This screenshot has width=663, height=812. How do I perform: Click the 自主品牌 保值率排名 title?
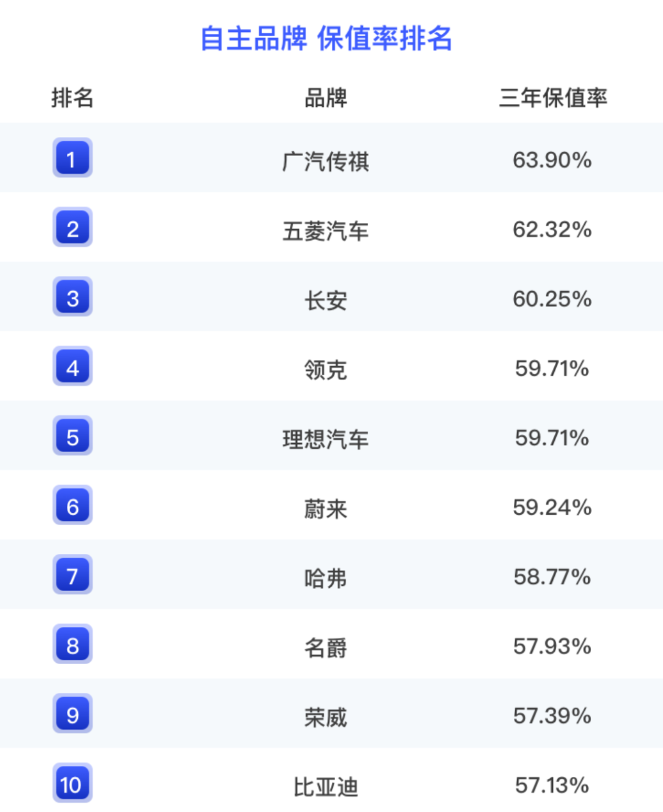tap(326, 39)
